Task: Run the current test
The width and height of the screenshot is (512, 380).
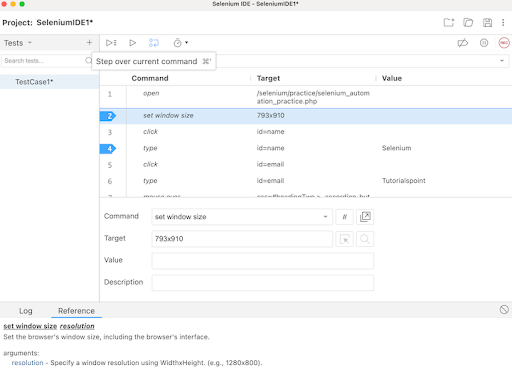Action: 132,43
